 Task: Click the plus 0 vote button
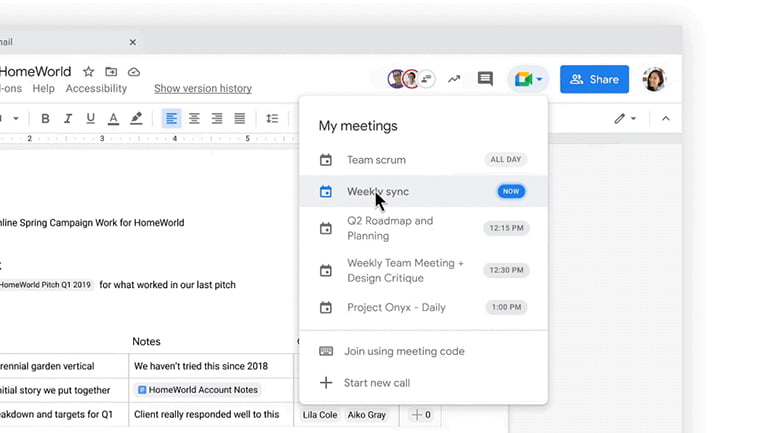(x=421, y=415)
